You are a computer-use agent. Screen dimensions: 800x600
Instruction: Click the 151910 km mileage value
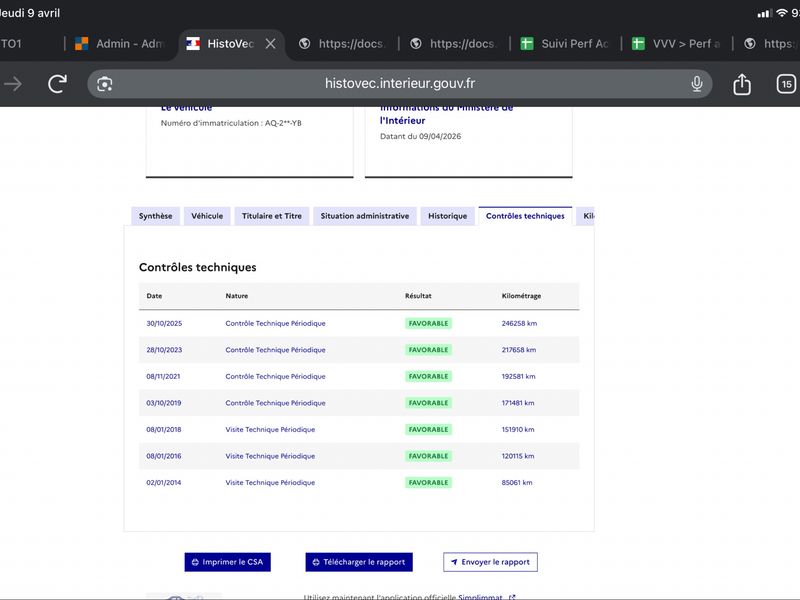(518, 430)
